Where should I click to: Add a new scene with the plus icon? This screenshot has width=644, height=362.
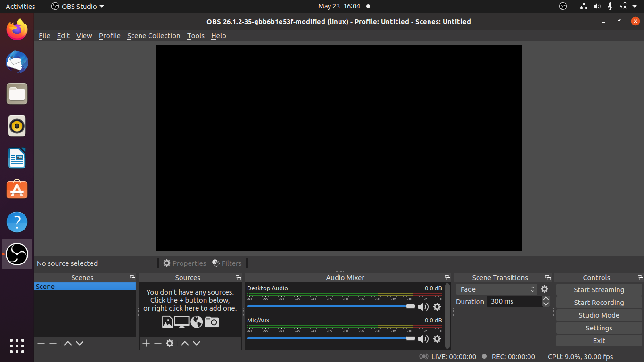click(41, 343)
